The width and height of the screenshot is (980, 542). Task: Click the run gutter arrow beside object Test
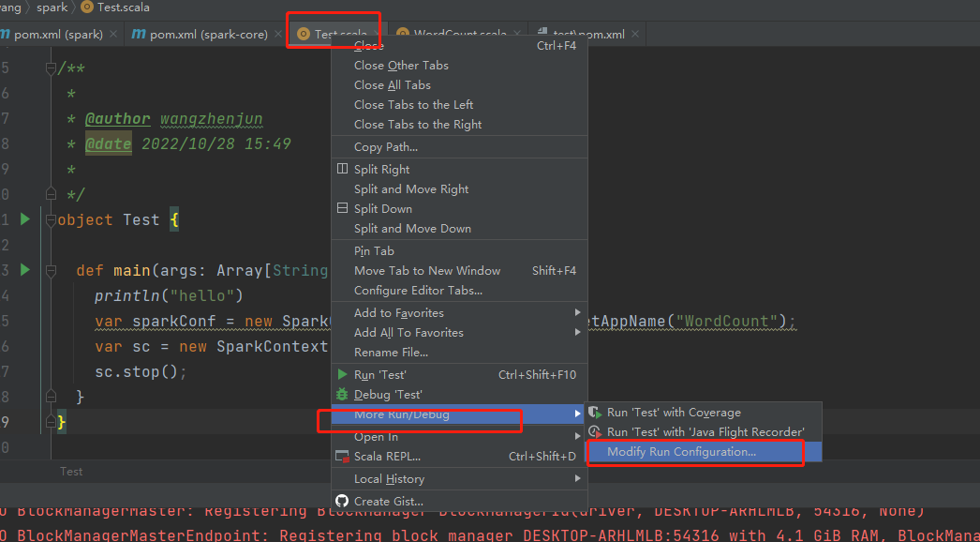pyautogui.click(x=25, y=219)
